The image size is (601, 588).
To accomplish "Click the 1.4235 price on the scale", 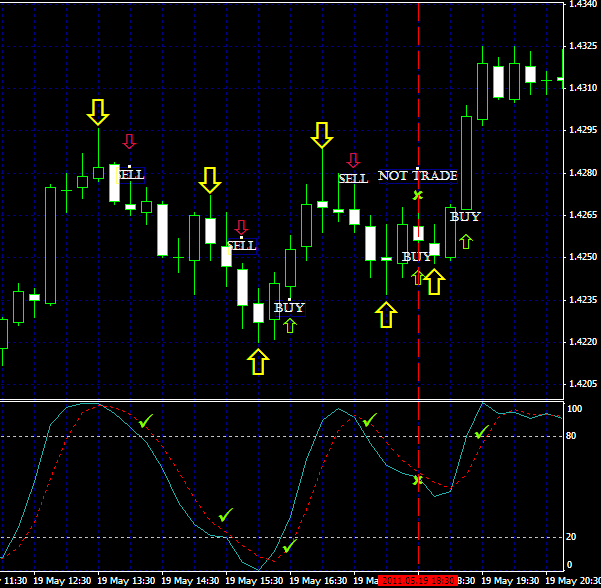I will 583,300.
